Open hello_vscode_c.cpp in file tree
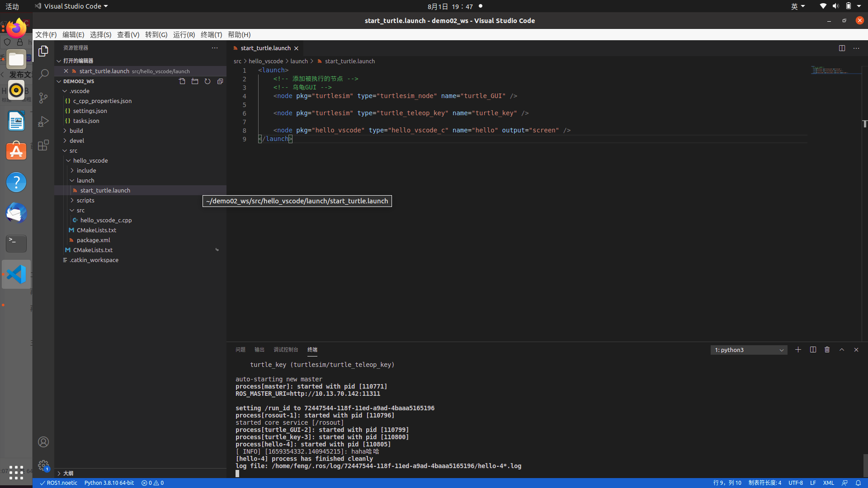This screenshot has width=868, height=488. (106, 220)
